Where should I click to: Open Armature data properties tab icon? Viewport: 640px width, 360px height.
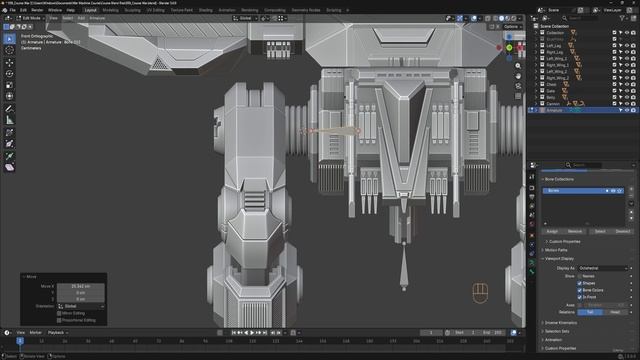pyautogui.click(x=532, y=263)
